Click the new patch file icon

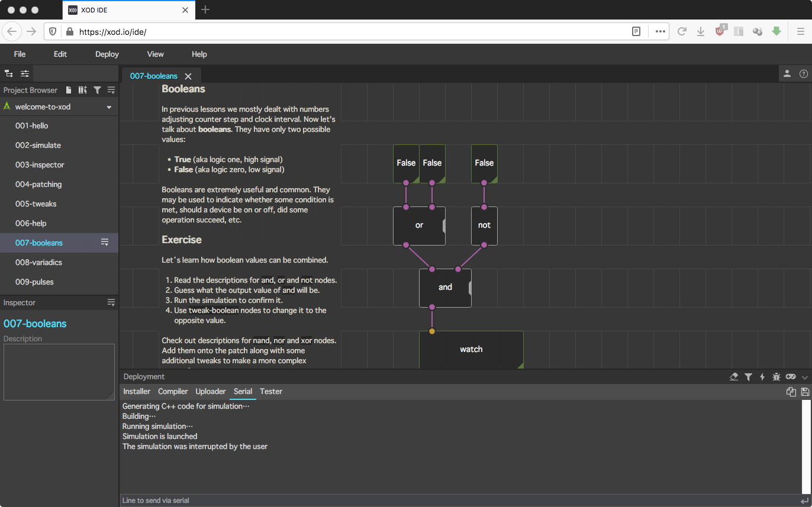[x=69, y=90]
